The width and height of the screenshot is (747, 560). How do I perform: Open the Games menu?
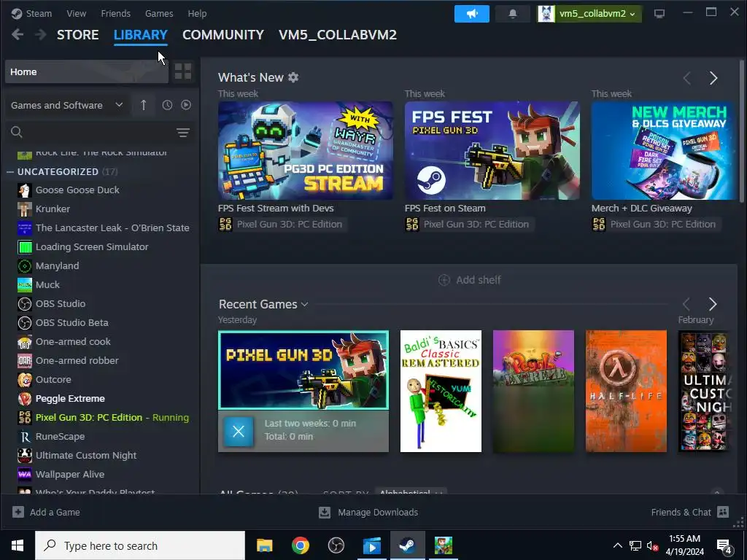point(159,13)
